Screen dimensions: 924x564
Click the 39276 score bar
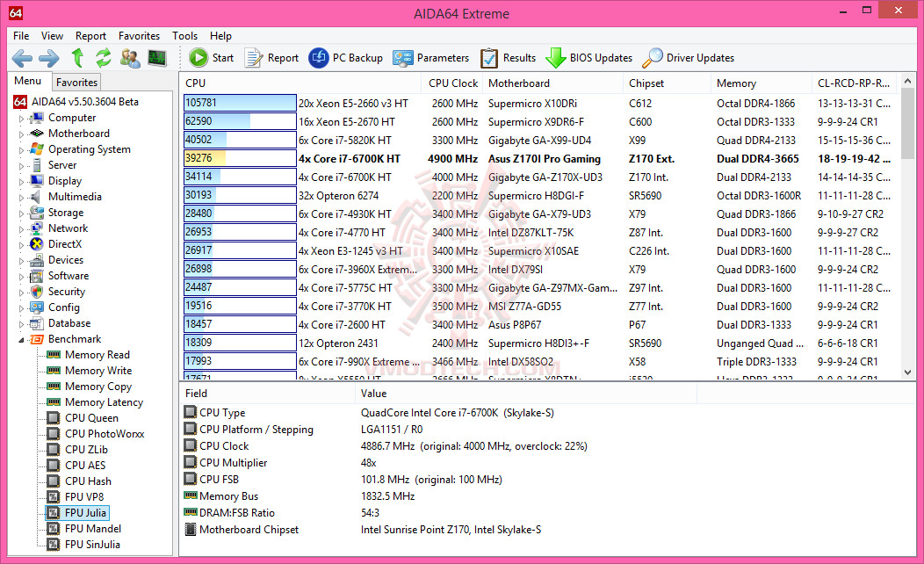tap(239, 158)
